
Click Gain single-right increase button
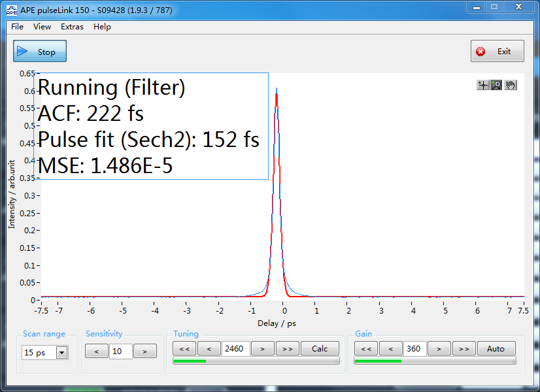[439, 349]
